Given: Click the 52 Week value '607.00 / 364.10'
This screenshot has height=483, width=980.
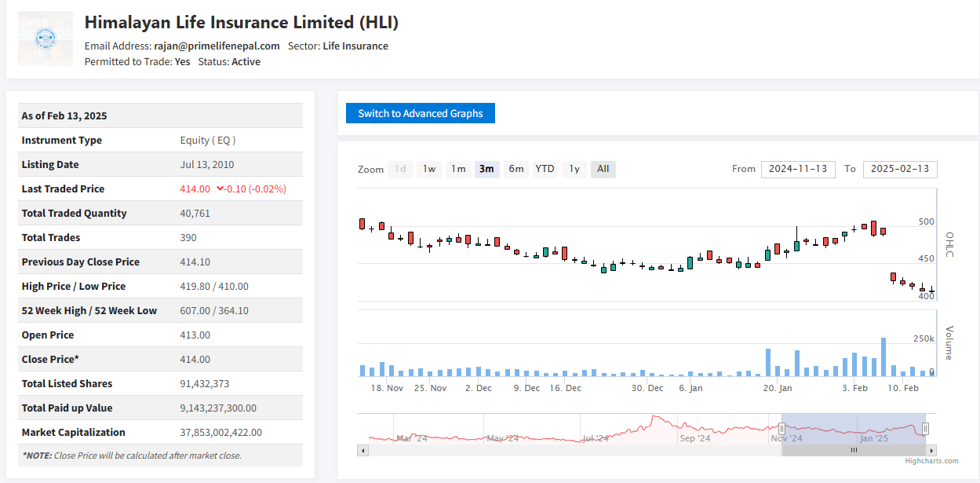Looking at the screenshot, I should point(214,310).
